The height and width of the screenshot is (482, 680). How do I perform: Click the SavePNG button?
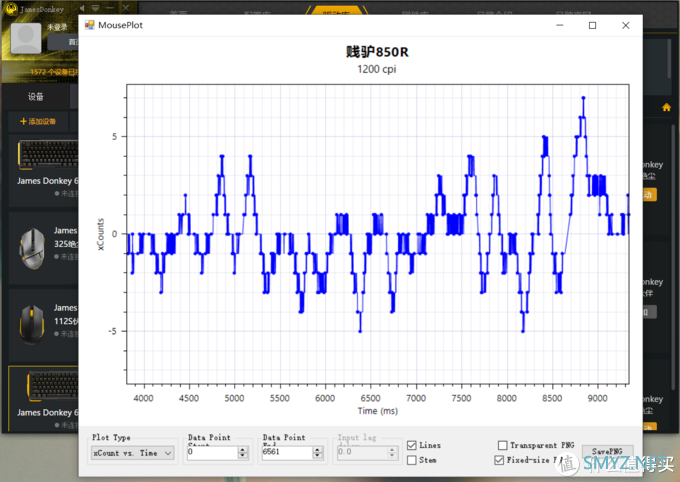click(607, 452)
